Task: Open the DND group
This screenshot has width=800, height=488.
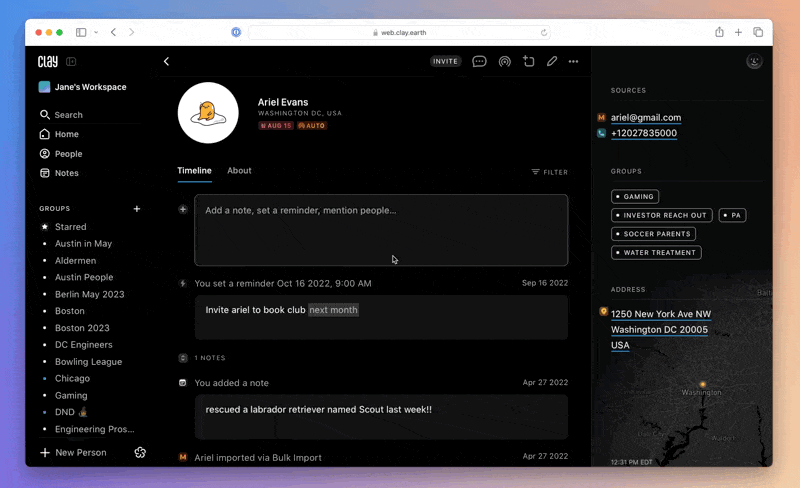Action: tap(71, 412)
